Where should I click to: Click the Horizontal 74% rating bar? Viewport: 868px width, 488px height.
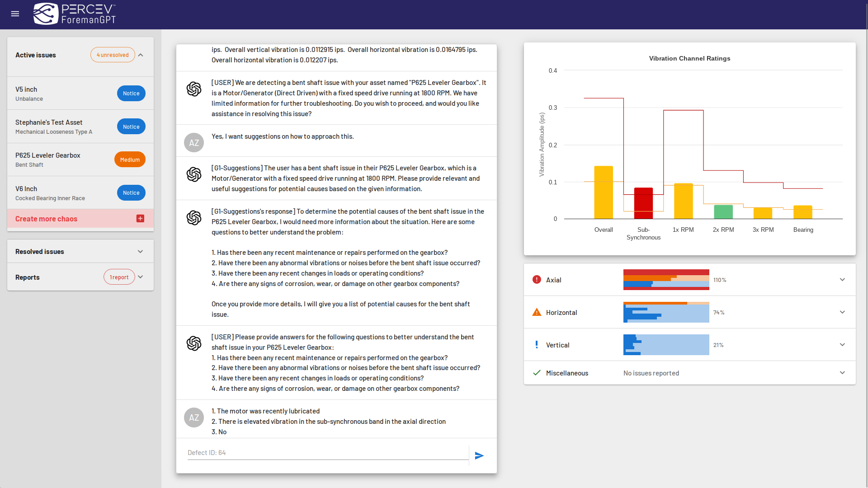666,312
